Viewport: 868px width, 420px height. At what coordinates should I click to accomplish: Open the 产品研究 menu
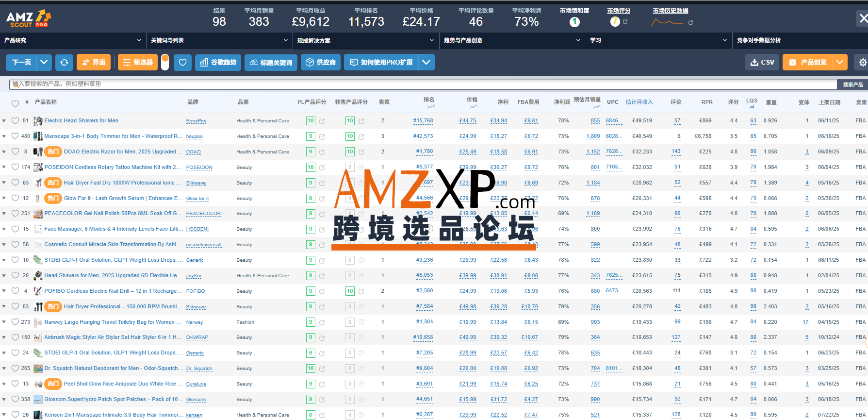(x=73, y=40)
